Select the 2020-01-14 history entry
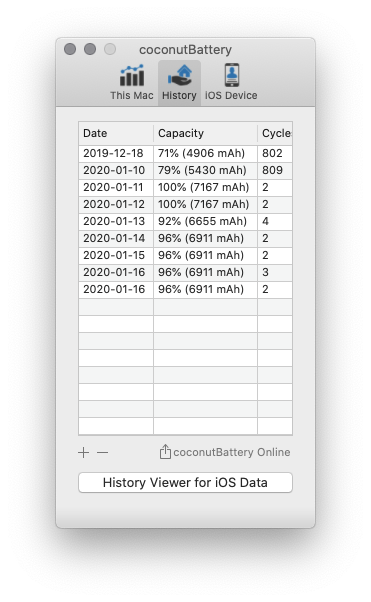This screenshot has height=602, width=371. (x=186, y=238)
